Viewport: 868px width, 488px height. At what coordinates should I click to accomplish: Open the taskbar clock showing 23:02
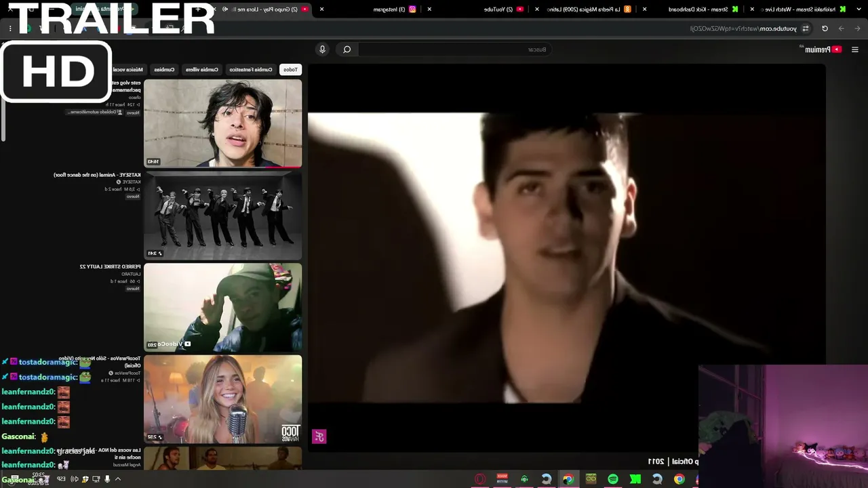click(x=39, y=479)
